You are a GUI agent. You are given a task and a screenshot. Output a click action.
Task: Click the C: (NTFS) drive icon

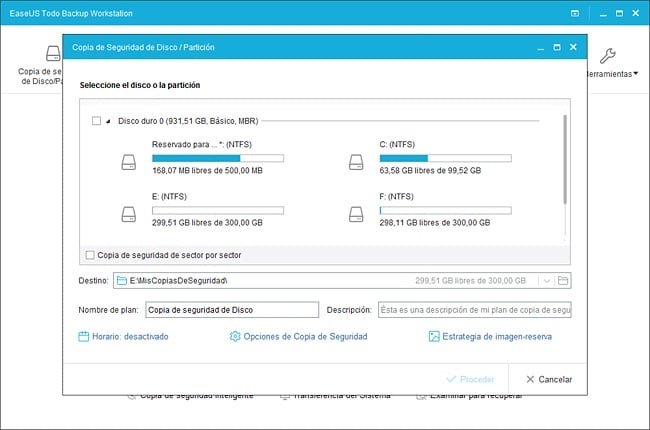356,162
